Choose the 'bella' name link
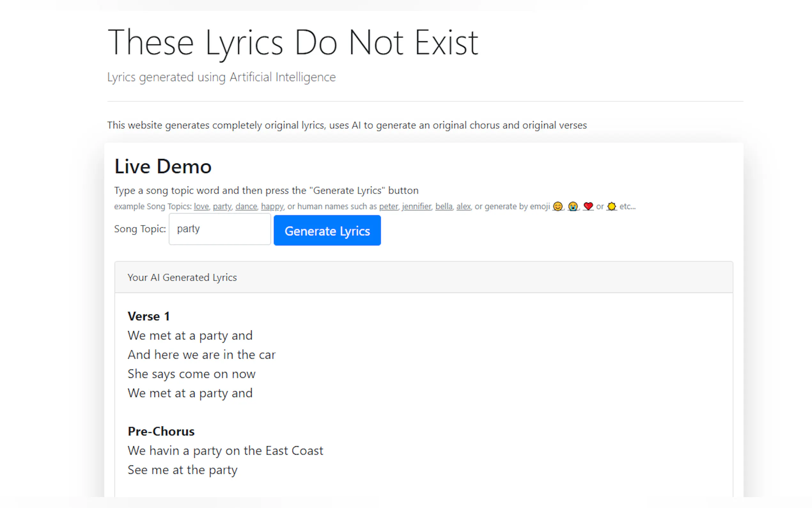812x508 pixels. [443, 206]
